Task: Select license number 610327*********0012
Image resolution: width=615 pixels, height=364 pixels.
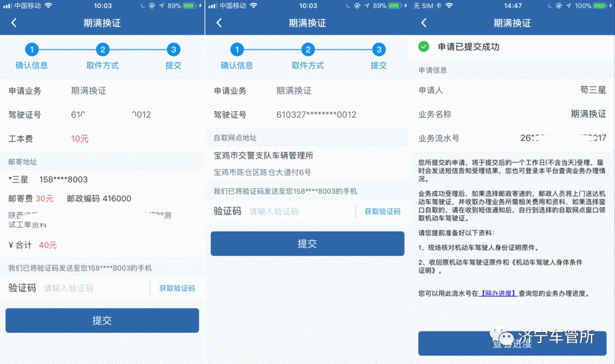Action: coord(316,114)
